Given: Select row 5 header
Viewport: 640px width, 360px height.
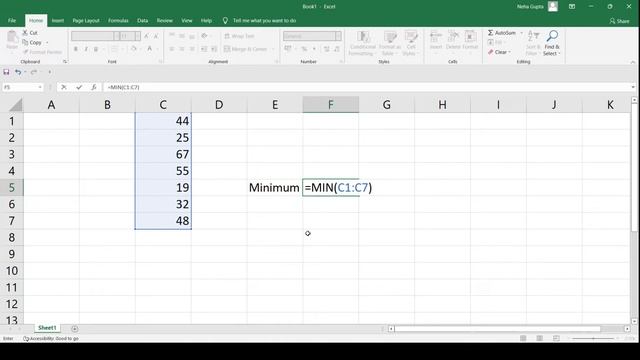Looking at the screenshot, I should [11, 187].
